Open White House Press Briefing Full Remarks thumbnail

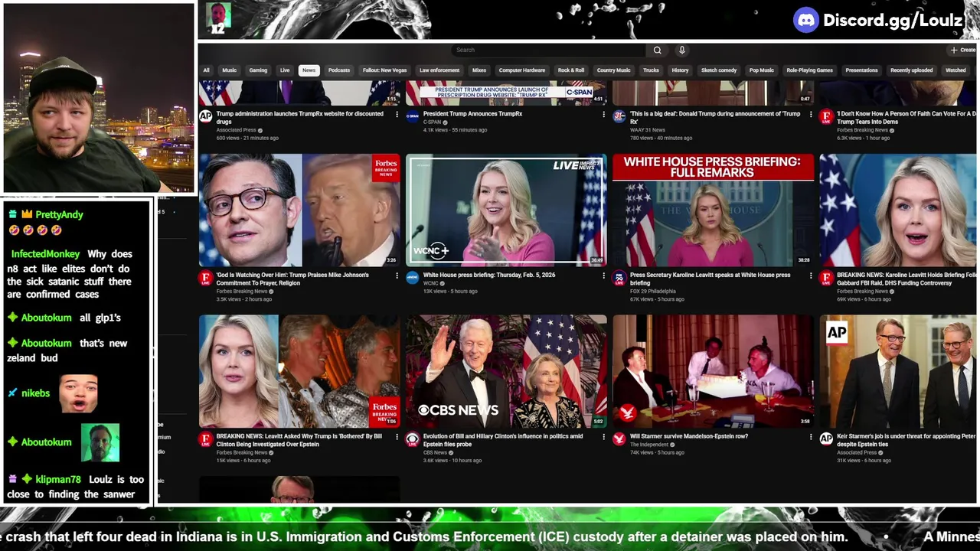click(x=713, y=210)
